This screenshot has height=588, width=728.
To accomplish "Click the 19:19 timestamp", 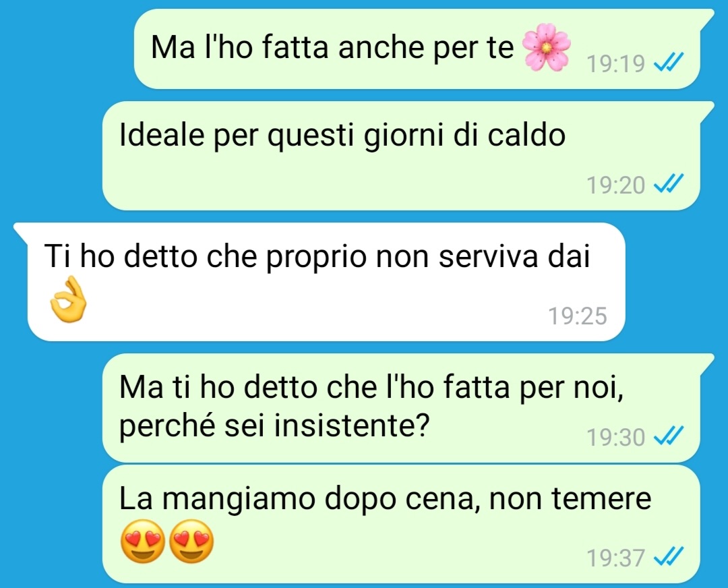I will (616, 63).
